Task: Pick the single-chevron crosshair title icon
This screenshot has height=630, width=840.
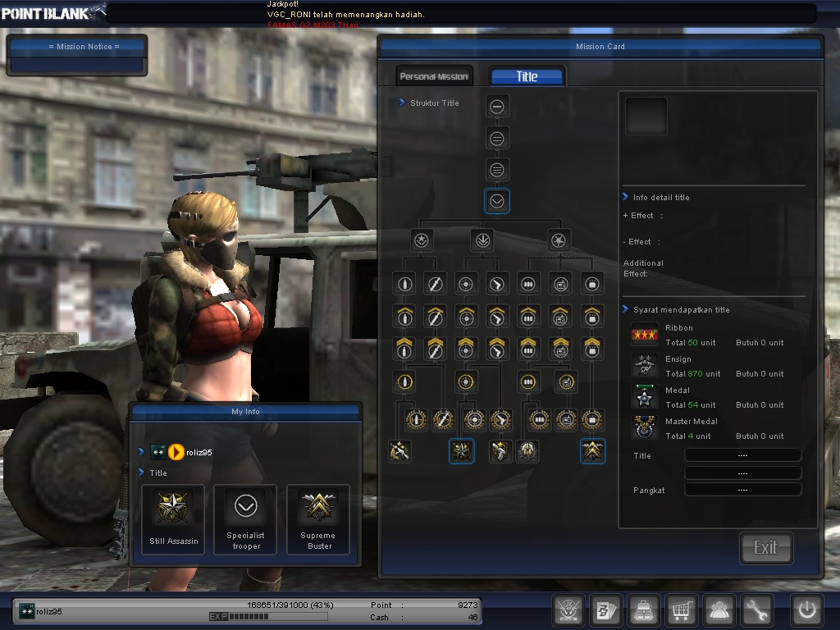Action: coord(466,317)
